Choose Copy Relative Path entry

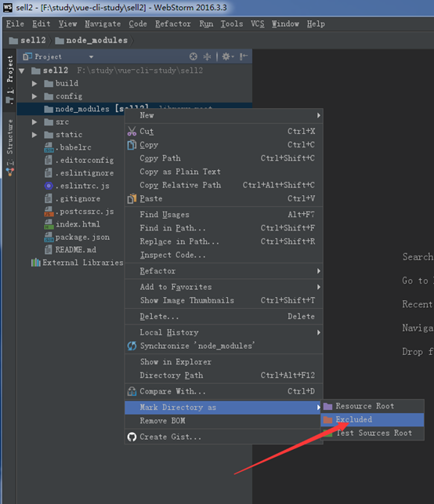[x=224, y=185]
